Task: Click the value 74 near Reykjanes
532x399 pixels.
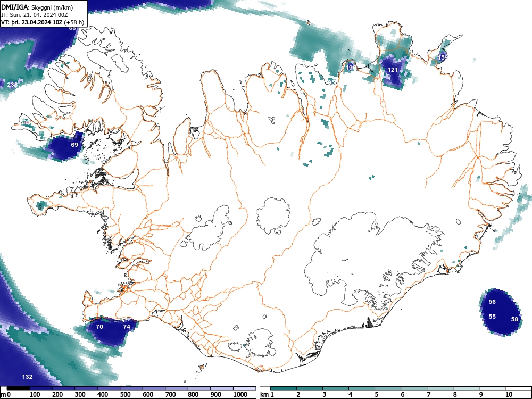Action: (x=127, y=327)
